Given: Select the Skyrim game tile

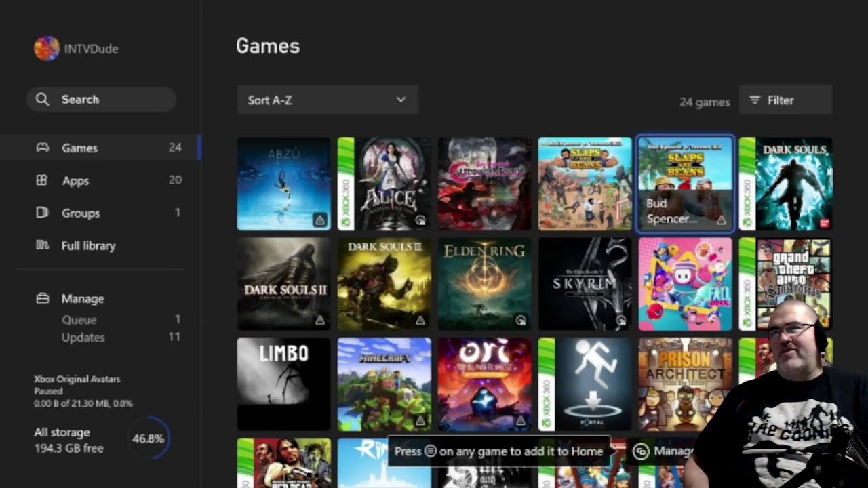Looking at the screenshot, I should [585, 284].
